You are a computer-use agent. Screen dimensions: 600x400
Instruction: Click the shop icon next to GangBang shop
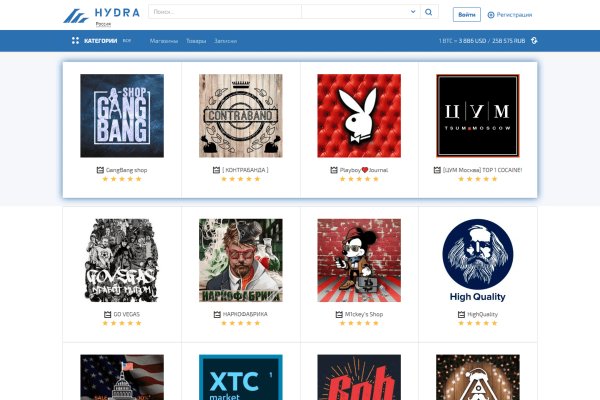pos(99,170)
